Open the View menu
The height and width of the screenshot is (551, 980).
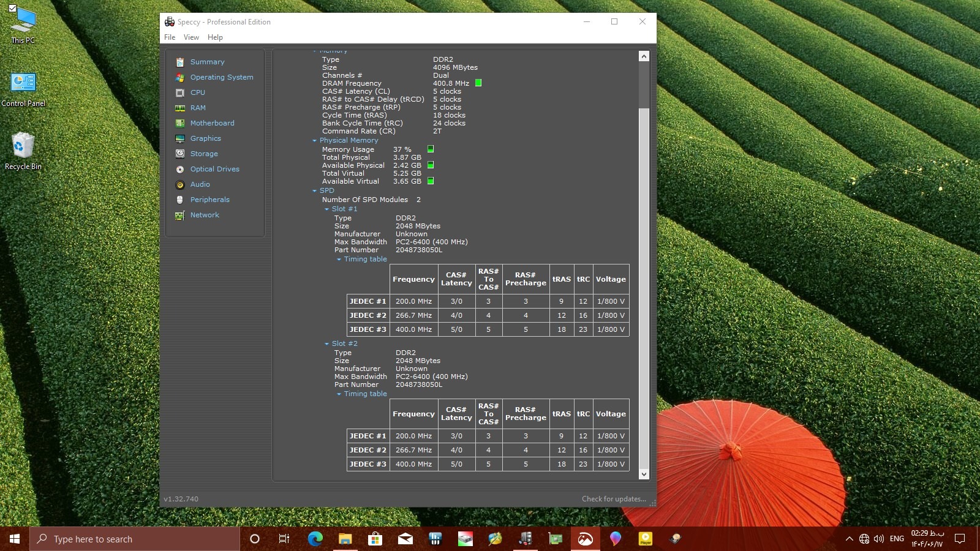click(x=191, y=37)
